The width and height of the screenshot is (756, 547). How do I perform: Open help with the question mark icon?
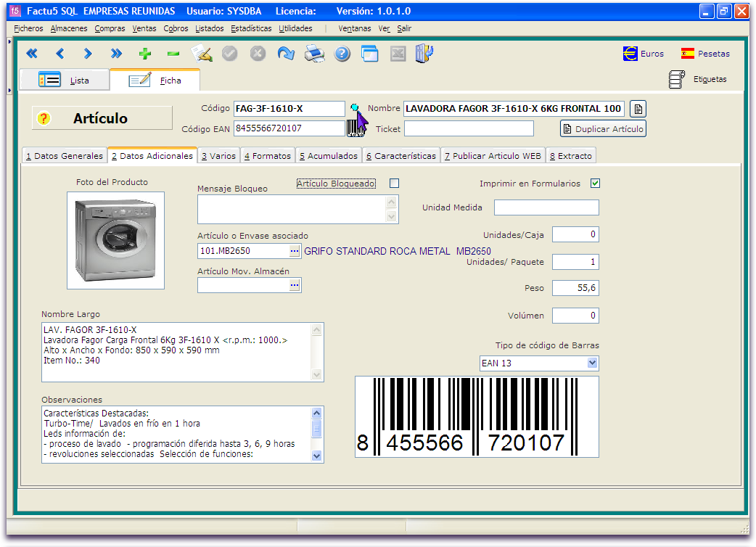coord(342,54)
